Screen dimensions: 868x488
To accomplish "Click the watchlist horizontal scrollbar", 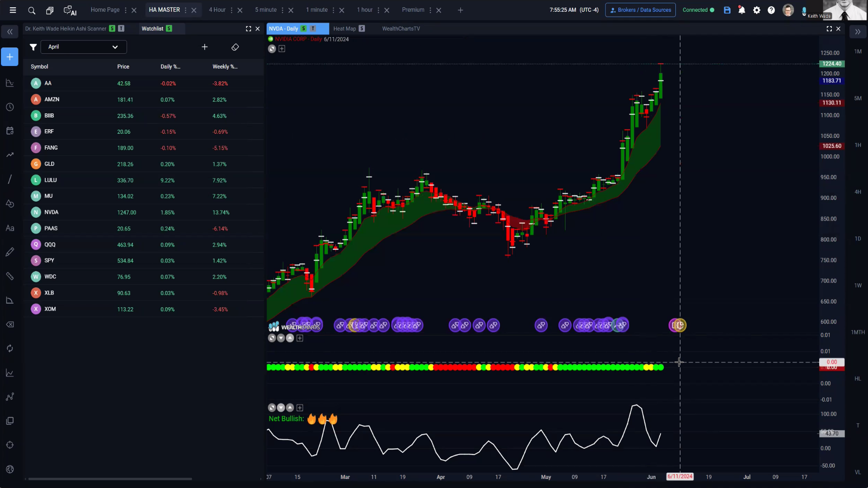I will point(110,479).
